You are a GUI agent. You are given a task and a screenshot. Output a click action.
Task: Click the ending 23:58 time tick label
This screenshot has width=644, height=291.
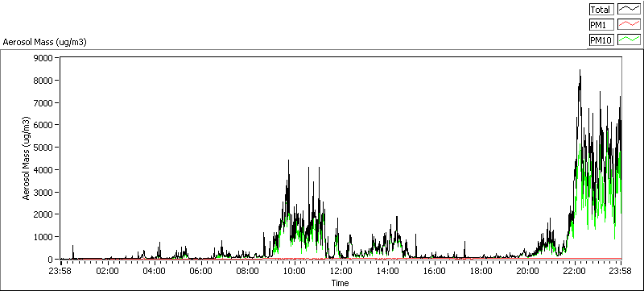pos(621,272)
